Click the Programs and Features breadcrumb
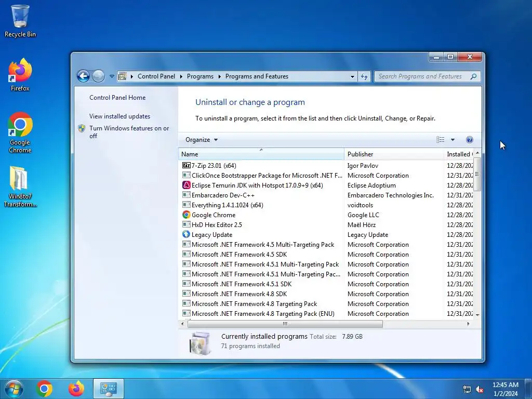Screen dimensions: 532x399 pyautogui.click(x=257, y=76)
